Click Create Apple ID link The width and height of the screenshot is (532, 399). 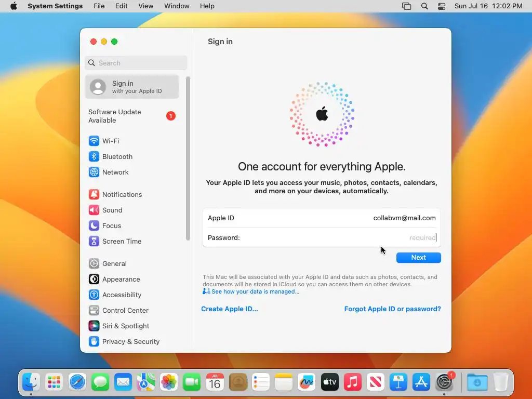coord(229,309)
